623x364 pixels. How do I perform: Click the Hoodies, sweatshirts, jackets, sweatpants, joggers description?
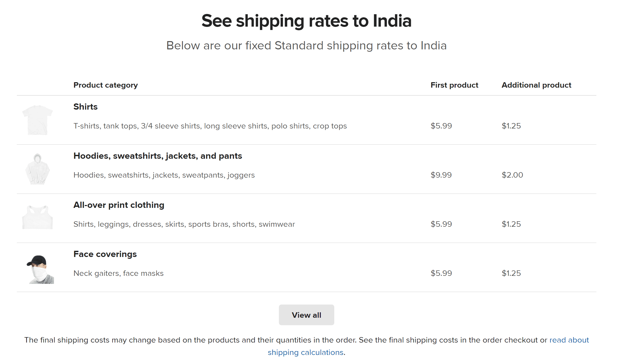coord(164,175)
